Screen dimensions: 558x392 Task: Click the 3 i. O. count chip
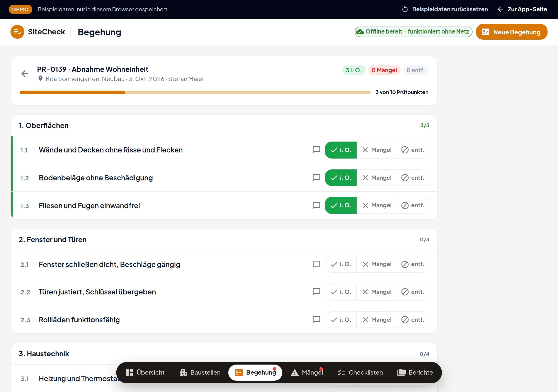click(x=354, y=70)
